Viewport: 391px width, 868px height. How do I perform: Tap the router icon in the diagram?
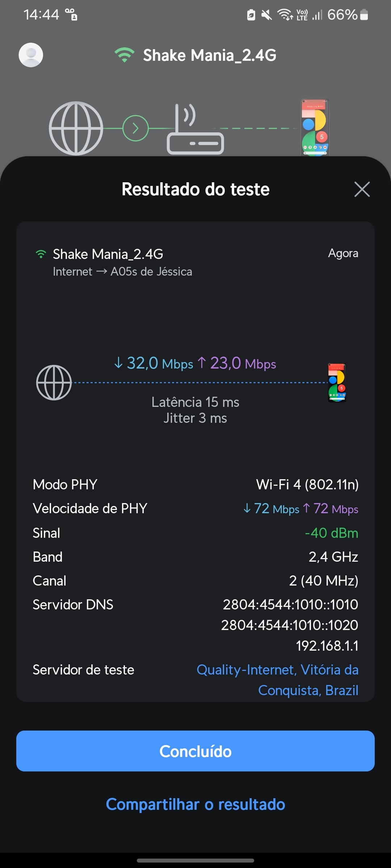coord(195,130)
